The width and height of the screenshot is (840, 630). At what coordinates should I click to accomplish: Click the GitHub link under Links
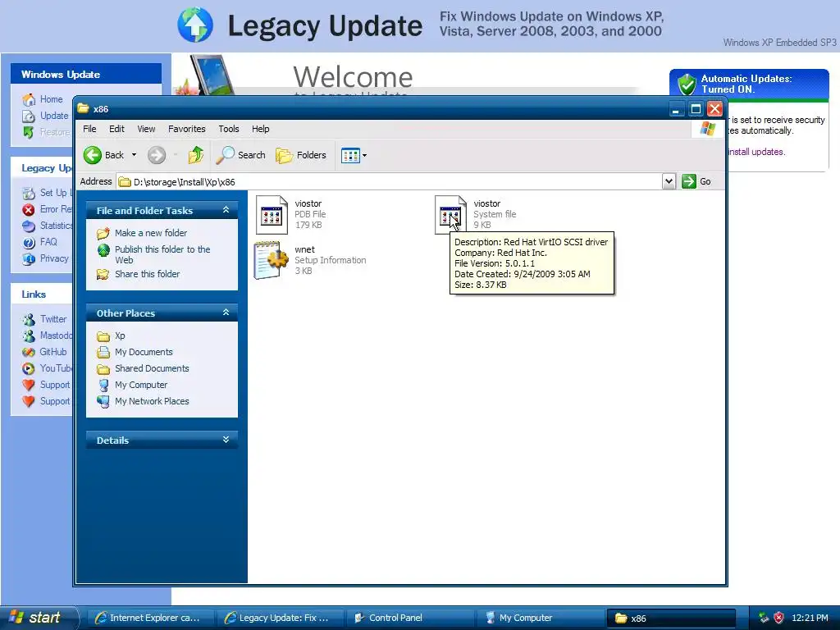(x=53, y=352)
